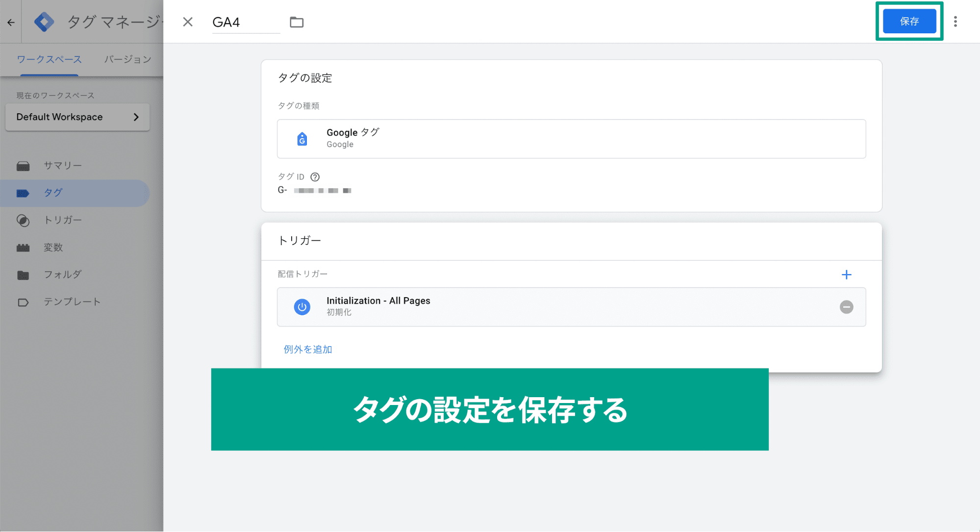Viewport: 980px width, 532px height.
Task: Click the Initialization power icon
Action: (x=302, y=307)
